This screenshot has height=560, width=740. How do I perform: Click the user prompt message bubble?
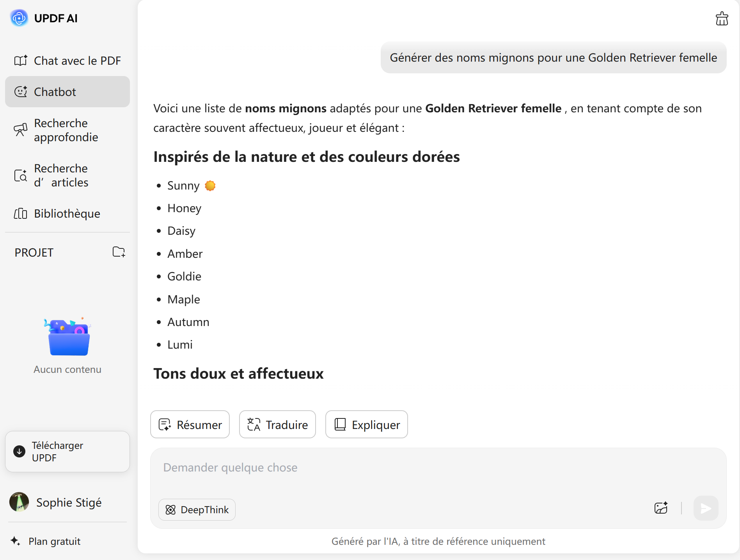click(553, 58)
